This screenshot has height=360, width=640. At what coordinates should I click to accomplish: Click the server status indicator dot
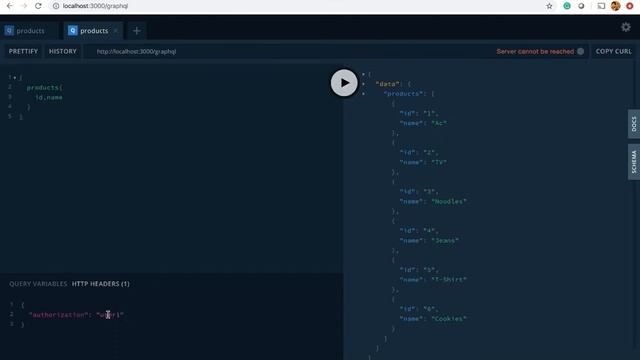click(x=580, y=51)
